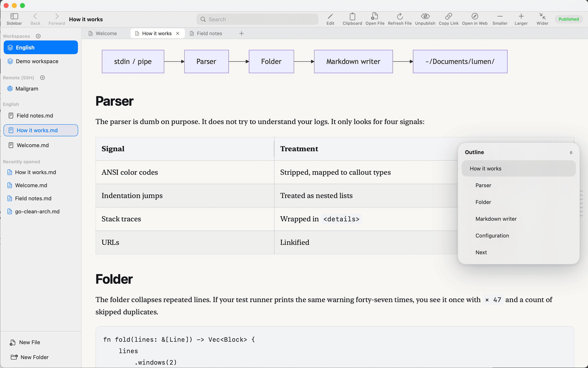Click the outline minimap on right edge
Screen dimensions: 588x368
coord(581,203)
